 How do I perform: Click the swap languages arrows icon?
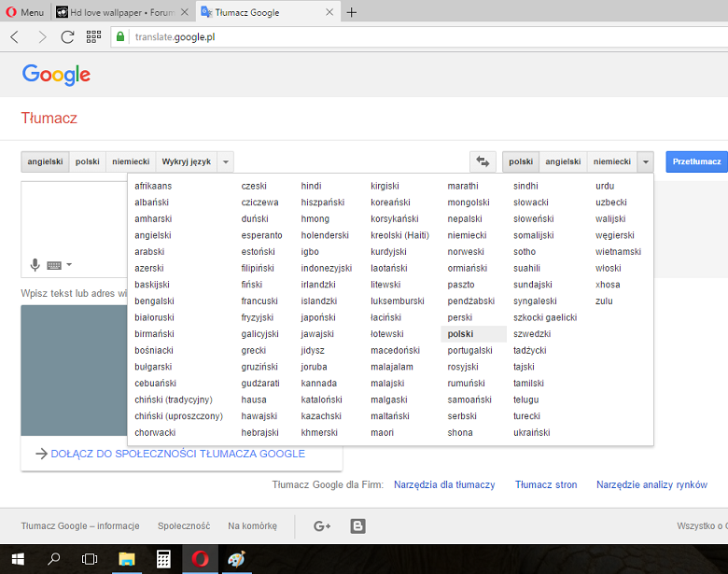[x=483, y=161]
